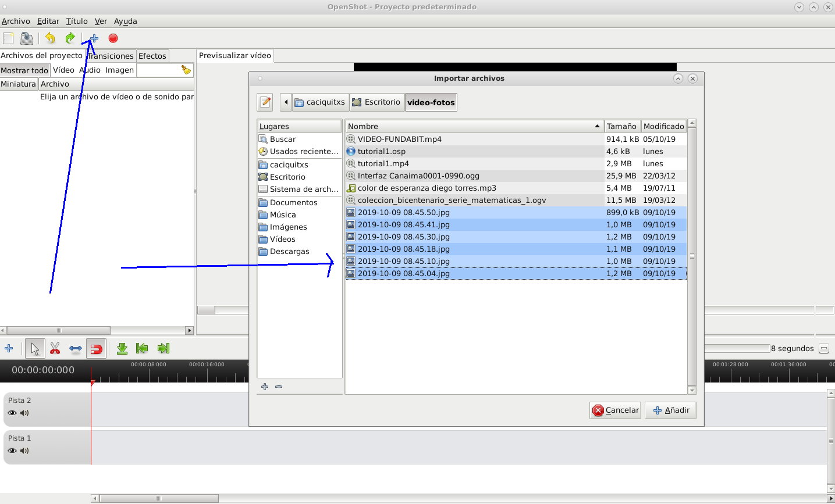Toggle visibility of Pista 2

(x=12, y=413)
